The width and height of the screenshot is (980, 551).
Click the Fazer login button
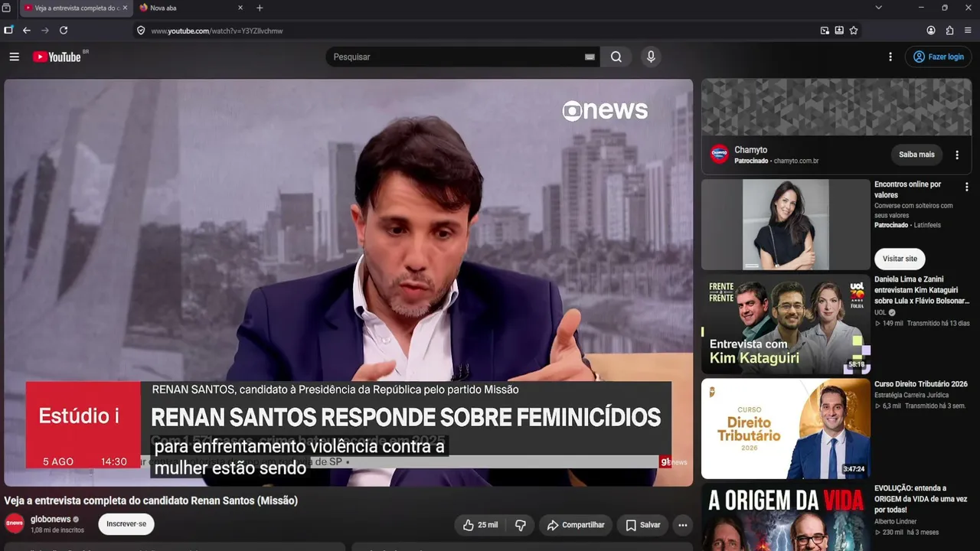[x=939, y=57]
